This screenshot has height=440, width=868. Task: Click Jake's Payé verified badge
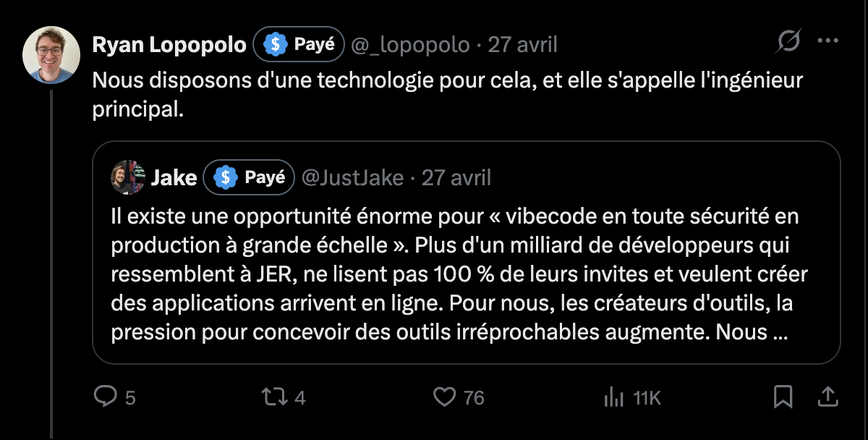[x=249, y=178]
